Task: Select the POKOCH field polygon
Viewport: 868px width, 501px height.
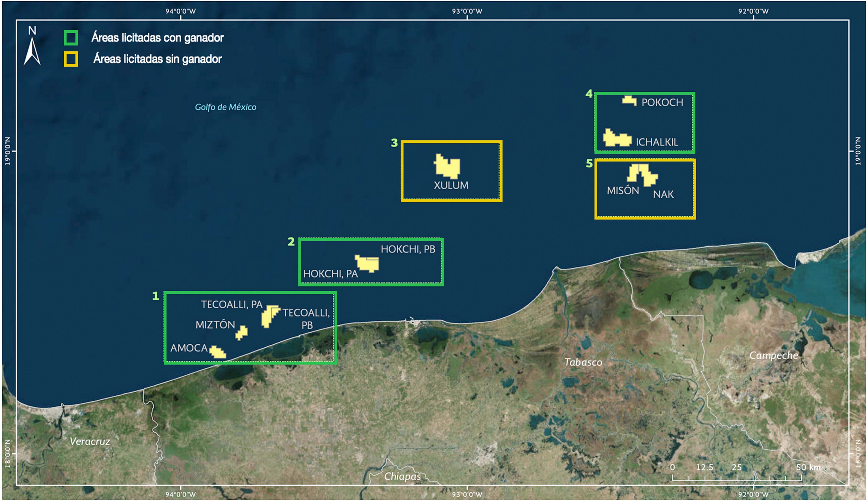Action: 629,101
